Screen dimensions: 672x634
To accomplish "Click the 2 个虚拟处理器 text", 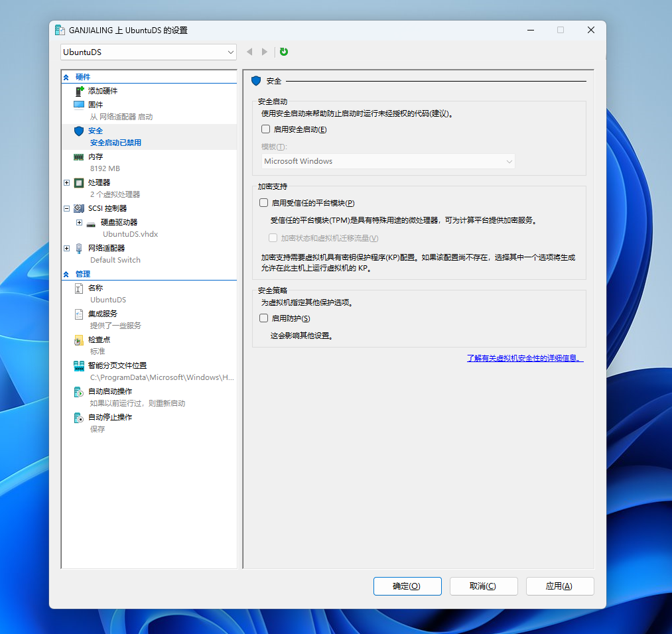I will 115,194.
